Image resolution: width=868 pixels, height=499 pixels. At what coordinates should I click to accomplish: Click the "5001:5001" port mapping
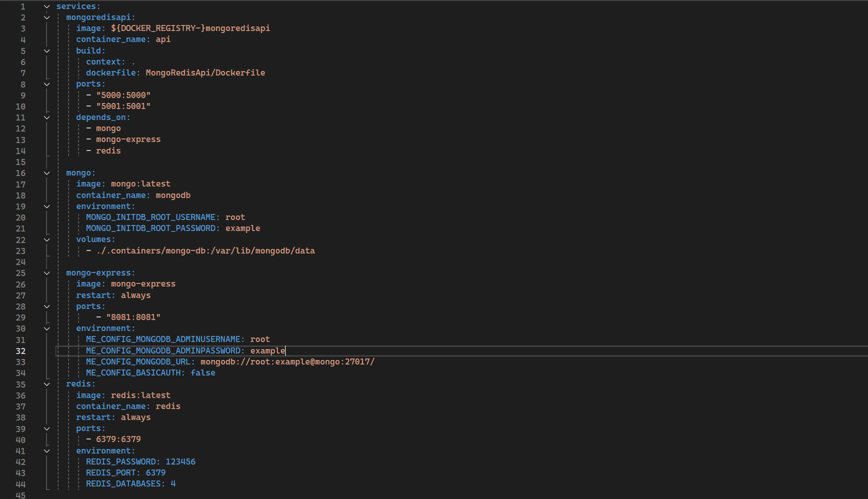pos(123,106)
